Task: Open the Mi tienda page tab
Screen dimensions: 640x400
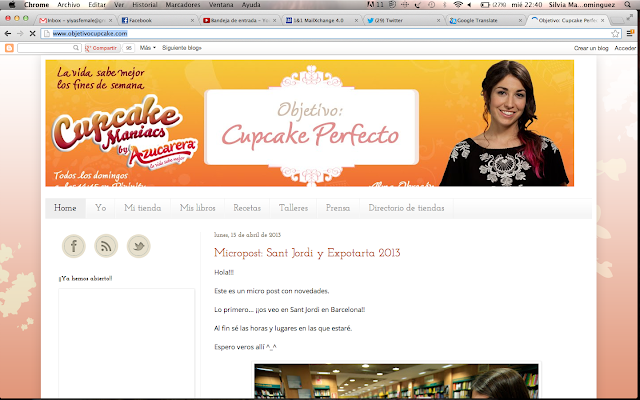Action: 142,208
